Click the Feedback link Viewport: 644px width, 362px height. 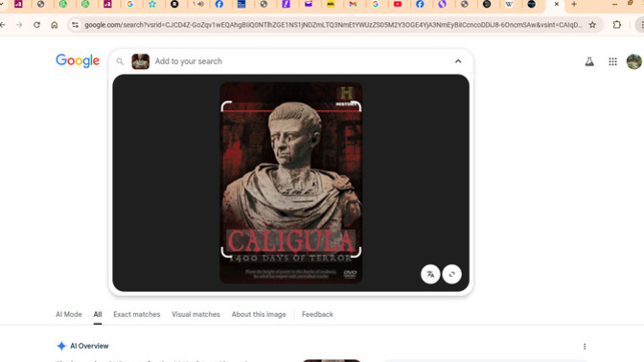point(317,314)
